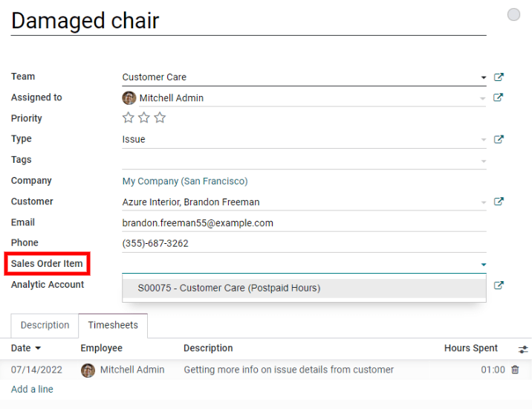The width and height of the screenshot is (532, 409).
Task: Open external link for Customer field
Action: [x=499, y=202]
